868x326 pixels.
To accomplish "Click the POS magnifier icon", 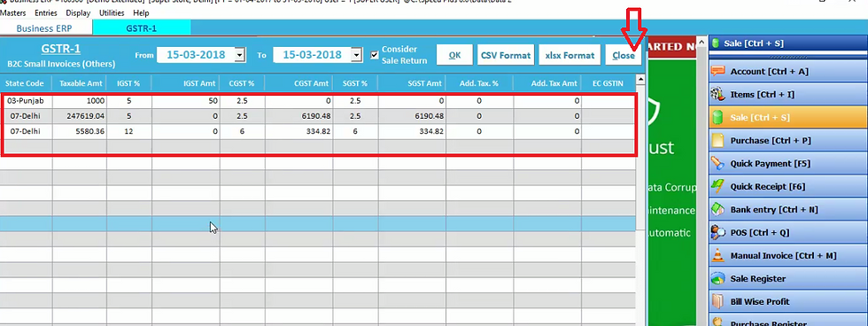I will [x=718, y=233].
